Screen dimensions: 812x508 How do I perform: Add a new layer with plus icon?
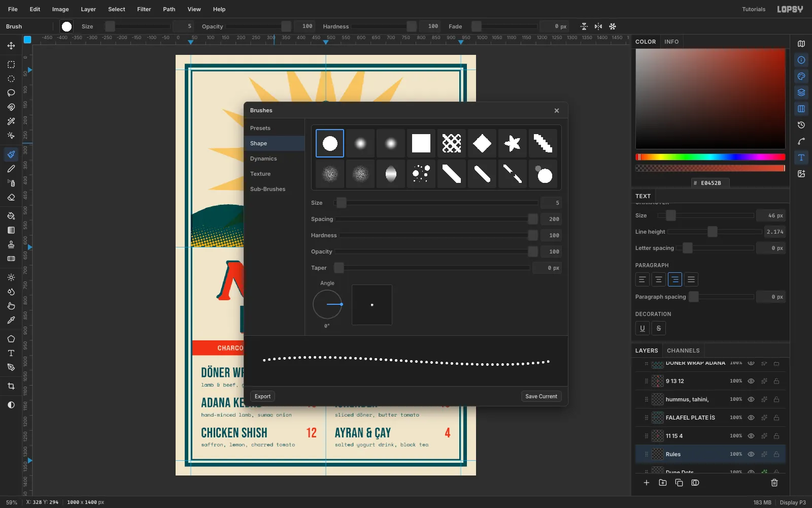(x=647, y=483)
